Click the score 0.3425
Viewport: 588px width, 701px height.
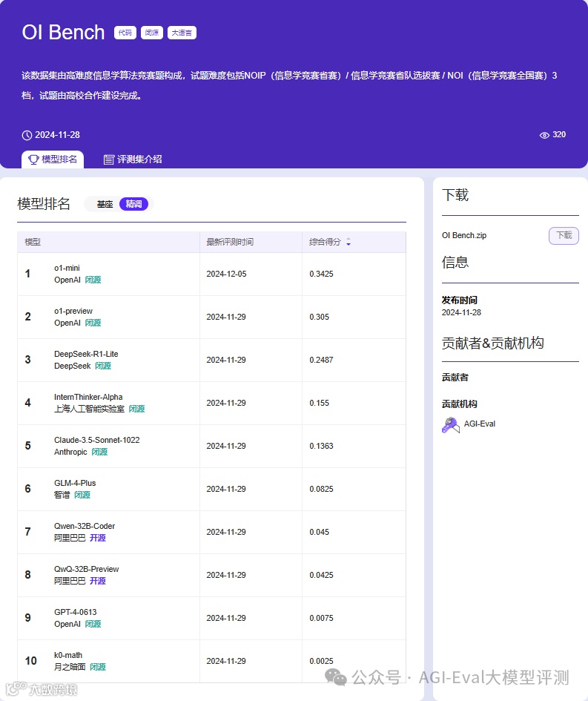321,274
